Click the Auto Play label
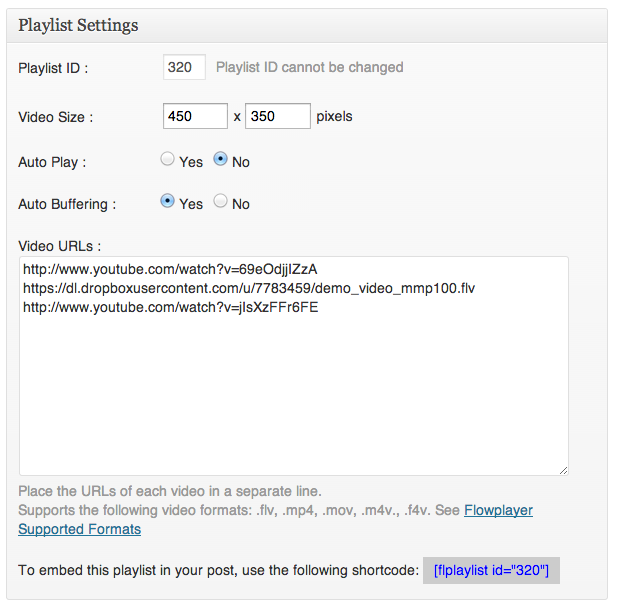This screenshot has width=617, height=608. click(52, 162)
